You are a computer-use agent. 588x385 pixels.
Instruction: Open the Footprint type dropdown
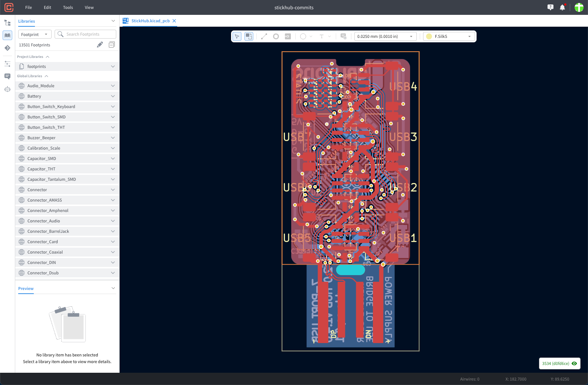[x=35, y=35]
